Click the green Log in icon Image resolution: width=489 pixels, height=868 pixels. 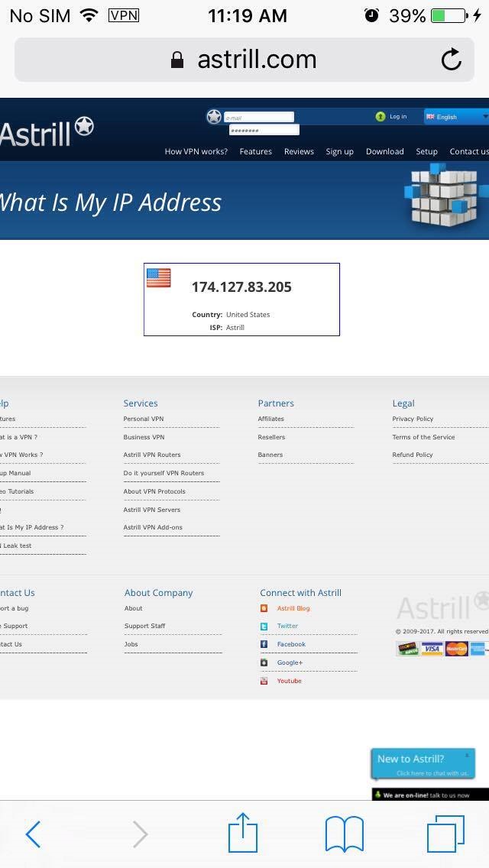coord(380,116)
